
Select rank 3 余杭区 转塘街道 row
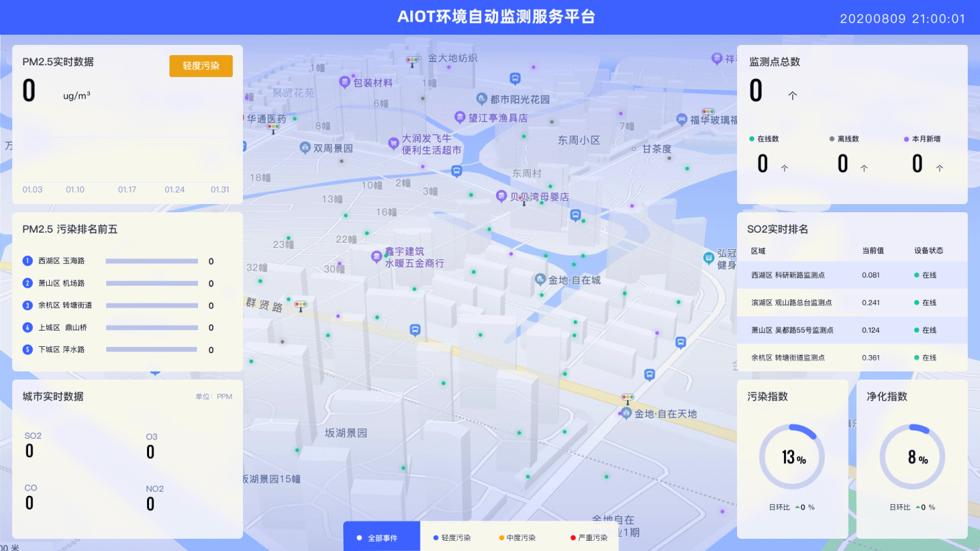pos(118,305)
